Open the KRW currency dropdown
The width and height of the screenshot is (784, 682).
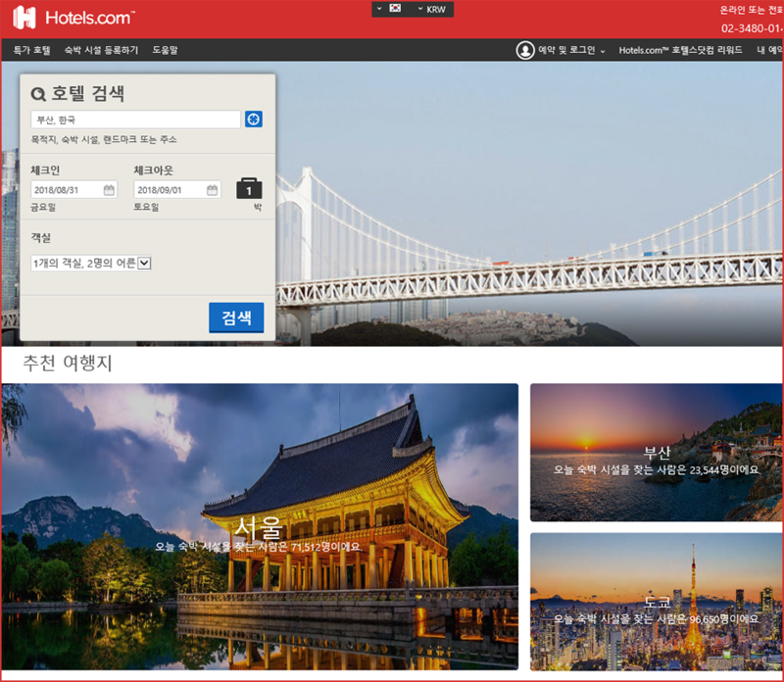[x=431, y=9]
